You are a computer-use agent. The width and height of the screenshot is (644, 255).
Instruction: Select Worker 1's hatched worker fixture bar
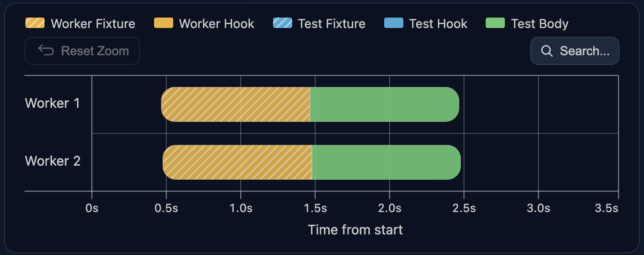pos(236,104)
